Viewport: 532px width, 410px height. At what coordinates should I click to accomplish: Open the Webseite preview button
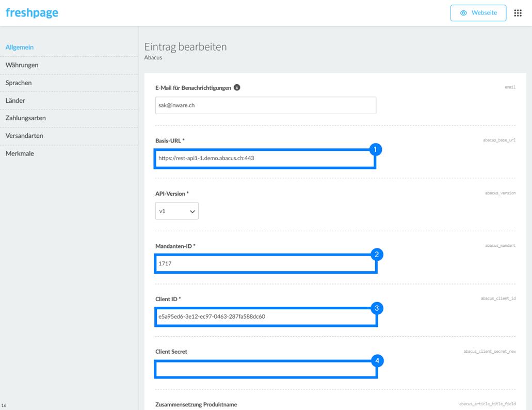[478, 13]
